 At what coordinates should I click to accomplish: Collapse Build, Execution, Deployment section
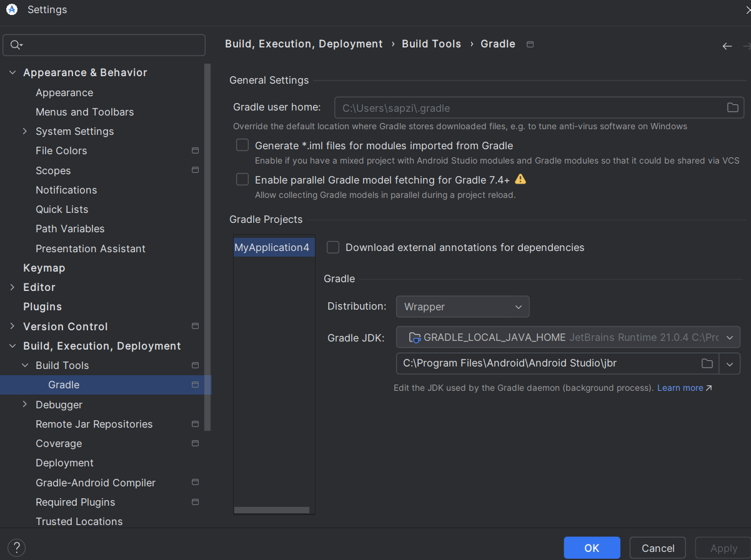[12, 346]
